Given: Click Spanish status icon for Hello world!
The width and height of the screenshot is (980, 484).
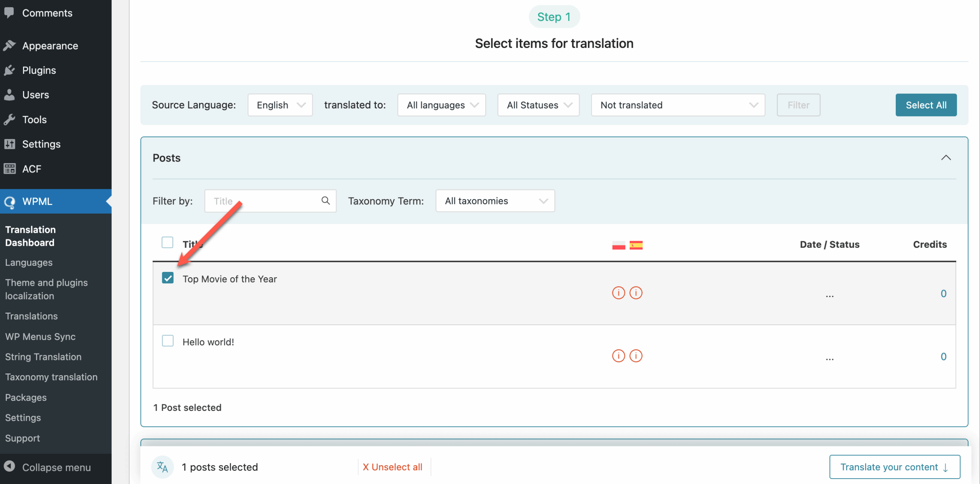Looking at the screenshot, I should [636, 356].
